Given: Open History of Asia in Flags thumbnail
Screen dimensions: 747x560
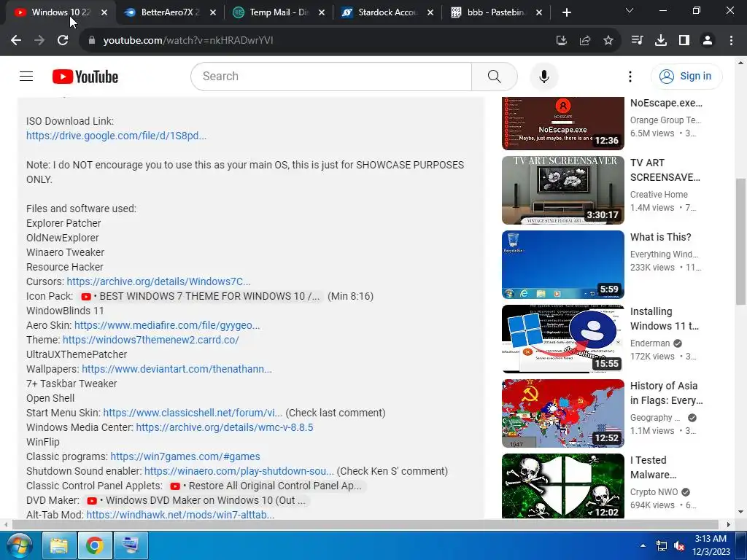Looking at the screenshot, I should (562, 413).
